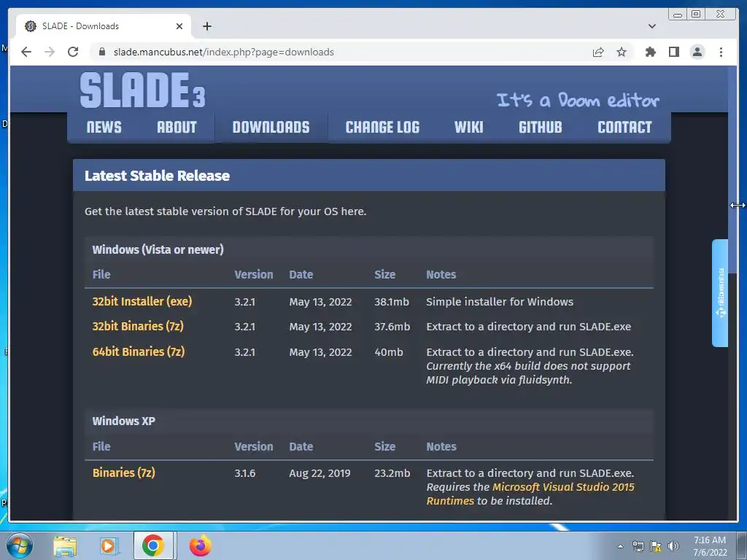Open the Chrome three-dot menu
This screenshot has width=747, height=560.
pos(721,52)
